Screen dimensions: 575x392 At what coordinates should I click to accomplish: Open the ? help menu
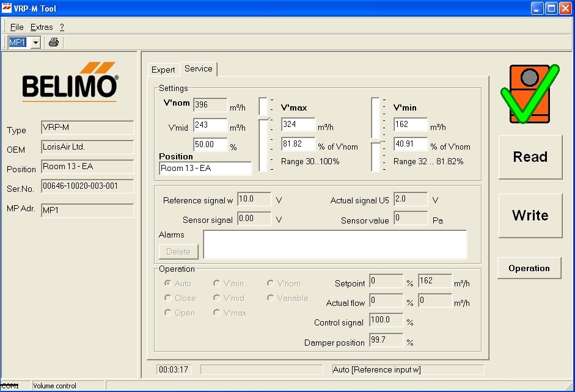[62, 27]
